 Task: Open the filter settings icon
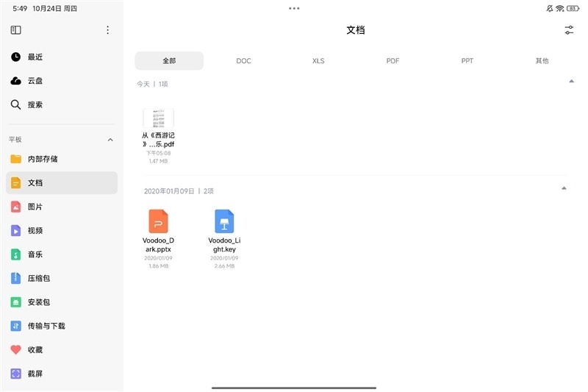pos(569,30)
